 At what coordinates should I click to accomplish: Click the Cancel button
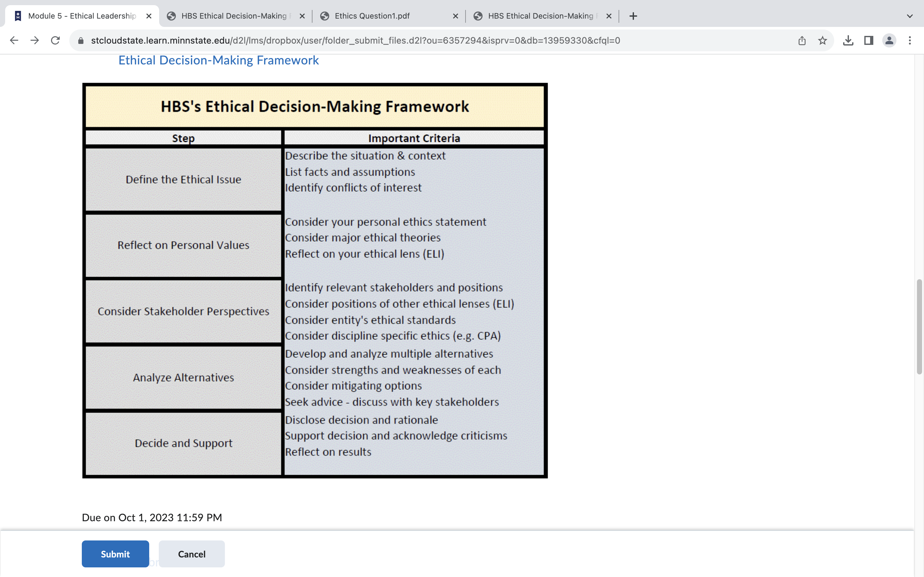click(191, 554)
